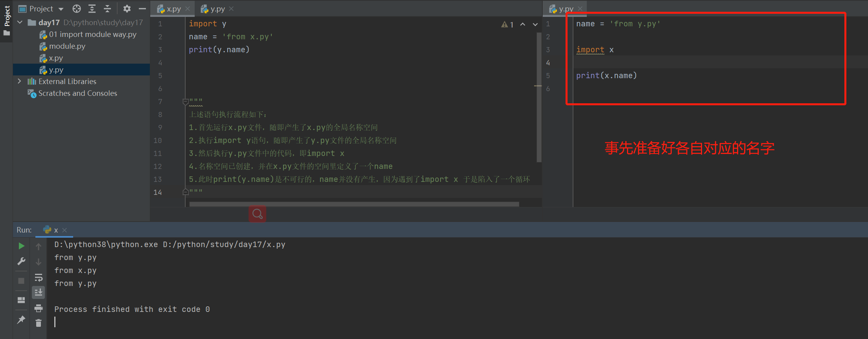Fold the docstring at line 7
Image resolution: width=868 pixels, height=339 pixels.
click(185, 102)
